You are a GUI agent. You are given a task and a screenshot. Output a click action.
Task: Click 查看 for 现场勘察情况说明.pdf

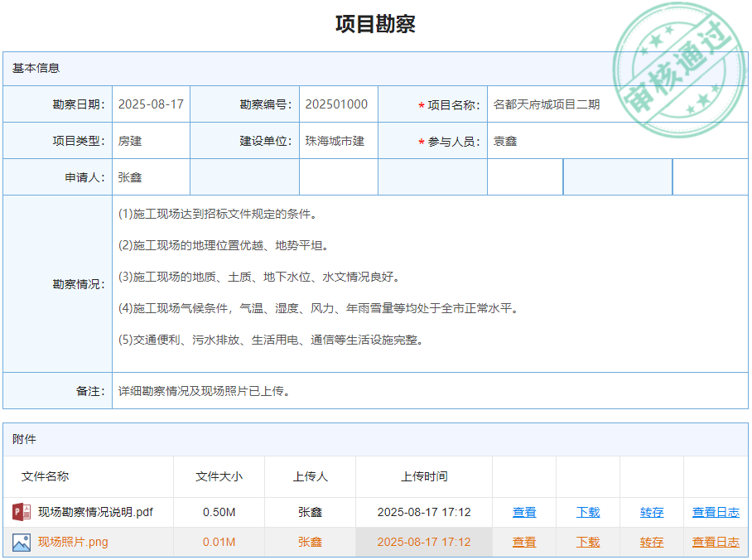point(524,513)
